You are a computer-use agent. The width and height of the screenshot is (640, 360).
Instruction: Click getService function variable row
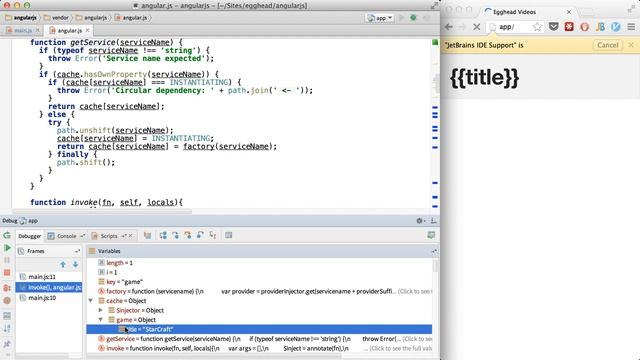point(259,339)
